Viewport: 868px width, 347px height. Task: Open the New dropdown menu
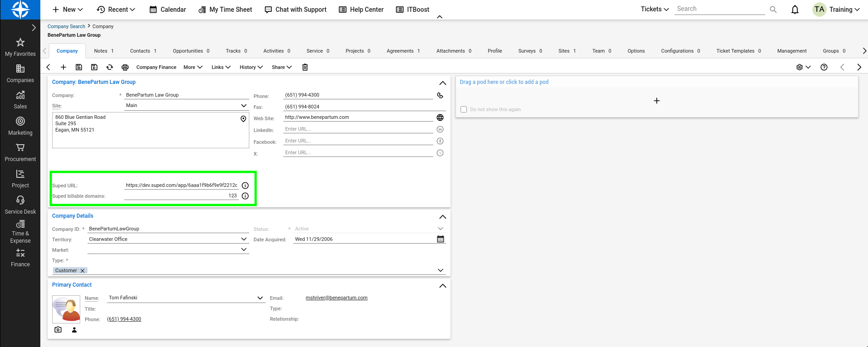tap(68, 10)
